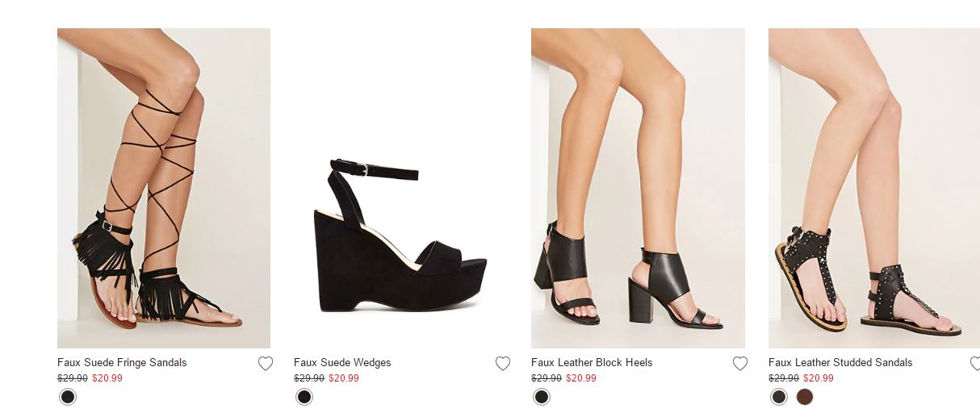
Task: Select black swatch under Fringe Sandals
Action: click(x=68, y=397)
